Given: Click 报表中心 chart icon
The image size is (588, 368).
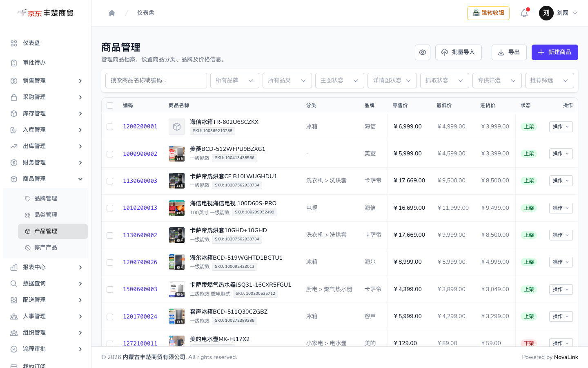Looking at the screenshot, I should click(14, 267).
